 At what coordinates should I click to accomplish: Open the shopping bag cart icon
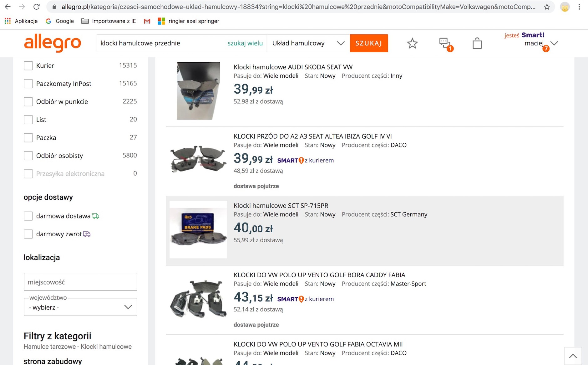[x=477, y=43]
